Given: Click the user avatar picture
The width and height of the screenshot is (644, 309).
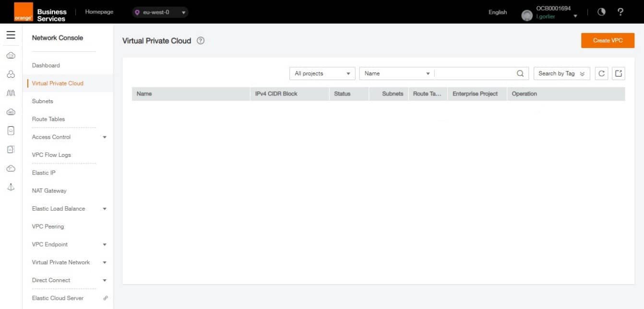Looking at the screenshot, I should pyautogui.click(x=527, y=15).
